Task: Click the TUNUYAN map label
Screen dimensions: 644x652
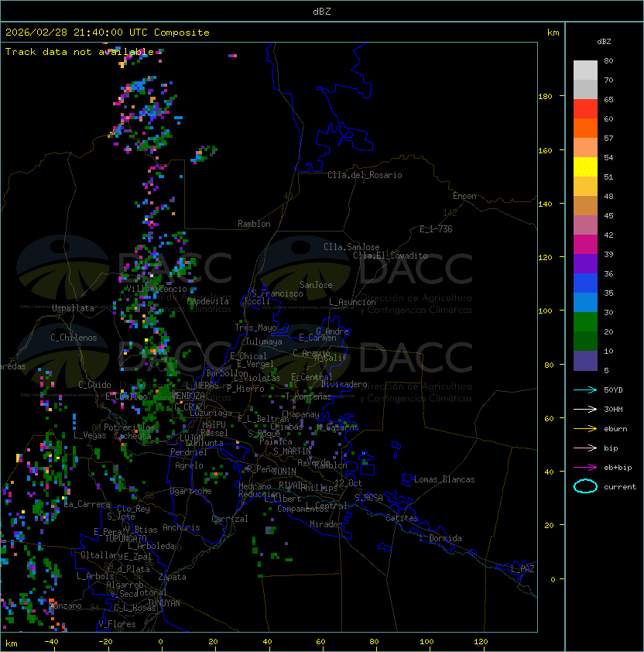Action: pos(164,603)
